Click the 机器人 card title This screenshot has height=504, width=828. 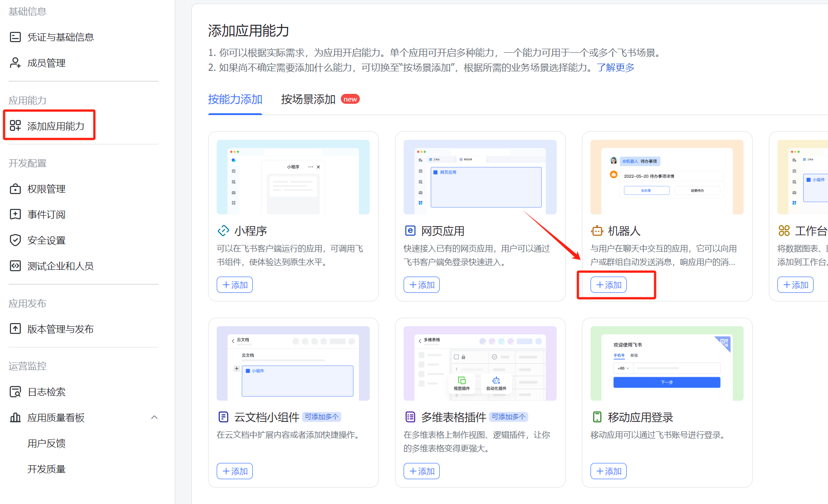(x=624, y=231)
